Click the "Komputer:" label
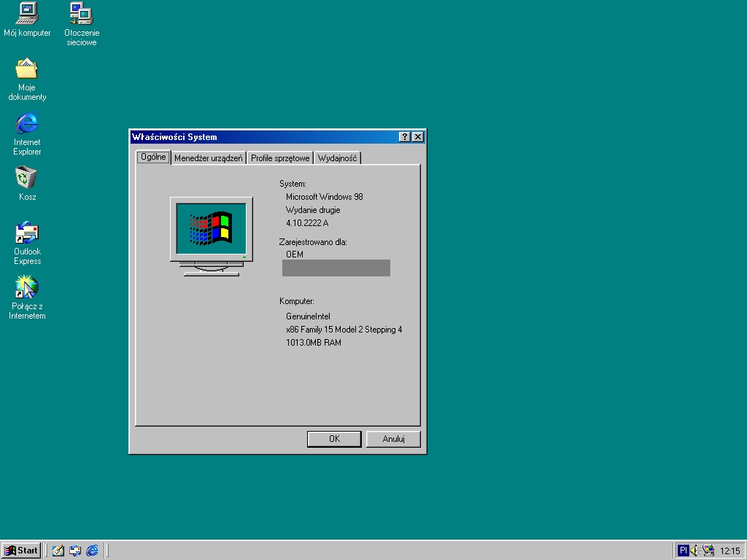Screen dimensions: 747x560 [297, 301]
